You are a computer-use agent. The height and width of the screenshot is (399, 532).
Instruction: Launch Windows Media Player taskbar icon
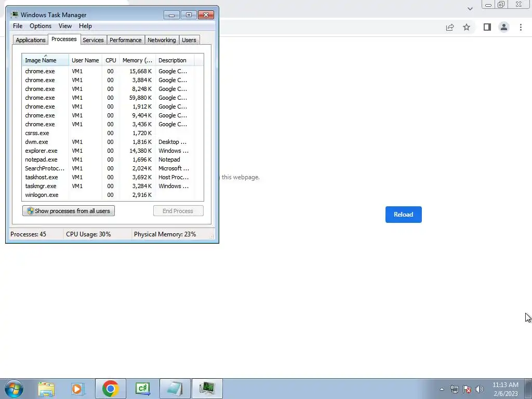point(77,389)
